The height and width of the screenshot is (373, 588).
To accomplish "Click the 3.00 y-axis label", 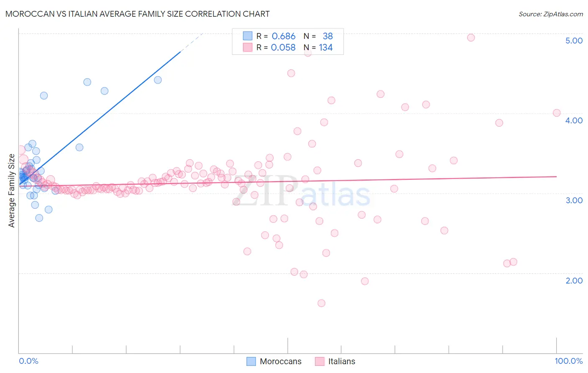I will click(574, 200).
